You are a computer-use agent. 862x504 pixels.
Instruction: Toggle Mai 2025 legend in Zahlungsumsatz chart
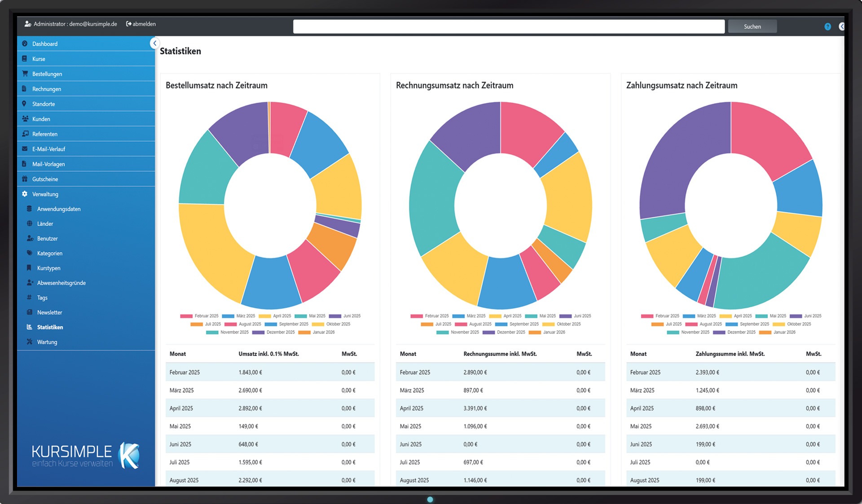point(778,316)
